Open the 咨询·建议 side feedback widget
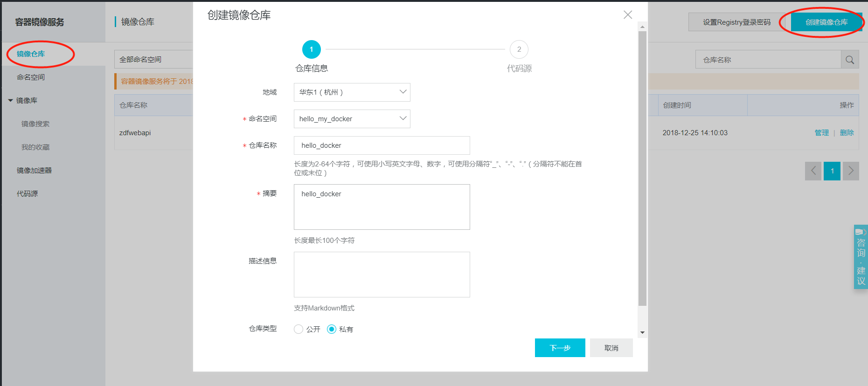Screen dimensions: 868x386 [861, 257]
